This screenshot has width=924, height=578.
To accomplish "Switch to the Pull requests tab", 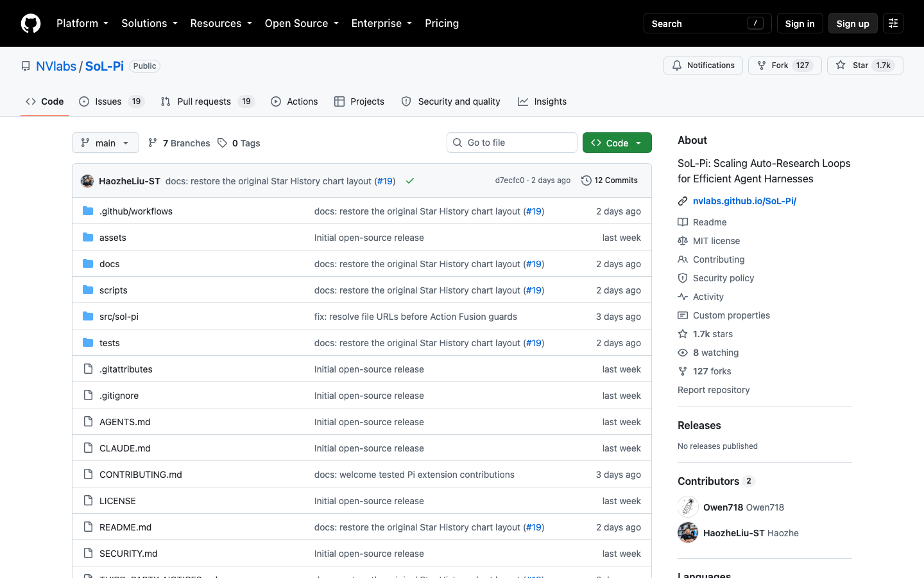I will click(207, 101).
